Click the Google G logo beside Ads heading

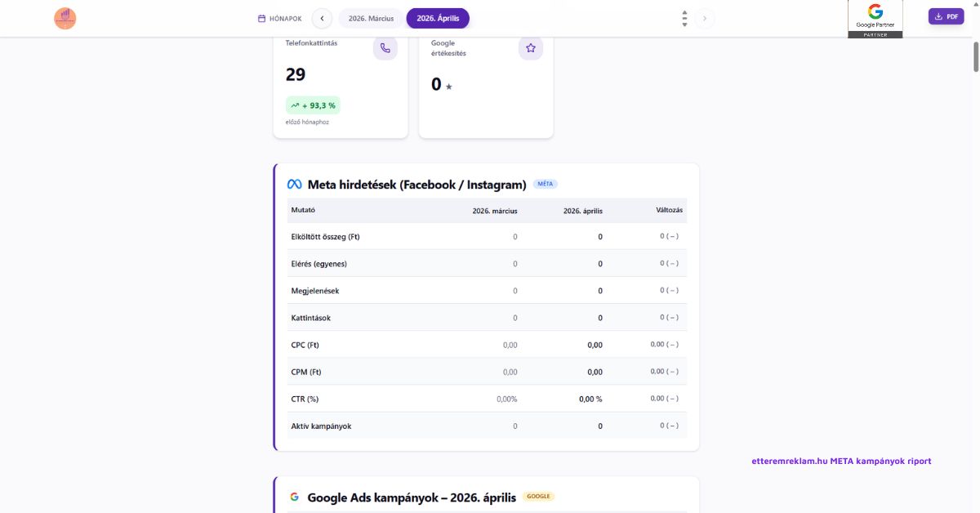pos(294,497)
